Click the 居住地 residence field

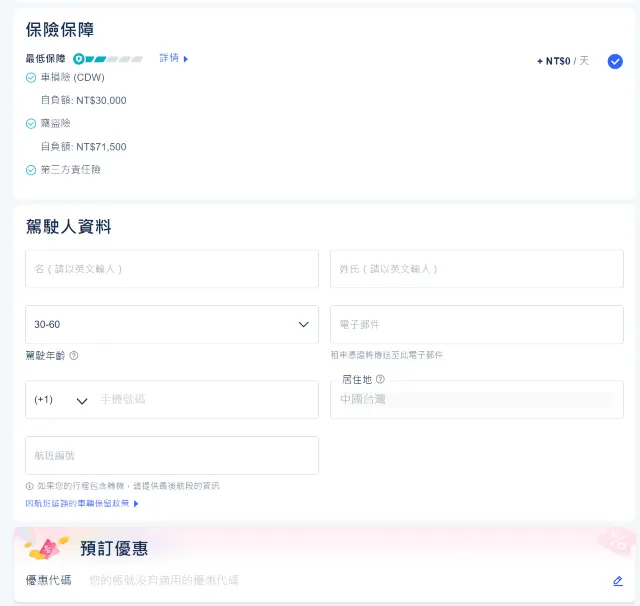[x=476, y=400]
